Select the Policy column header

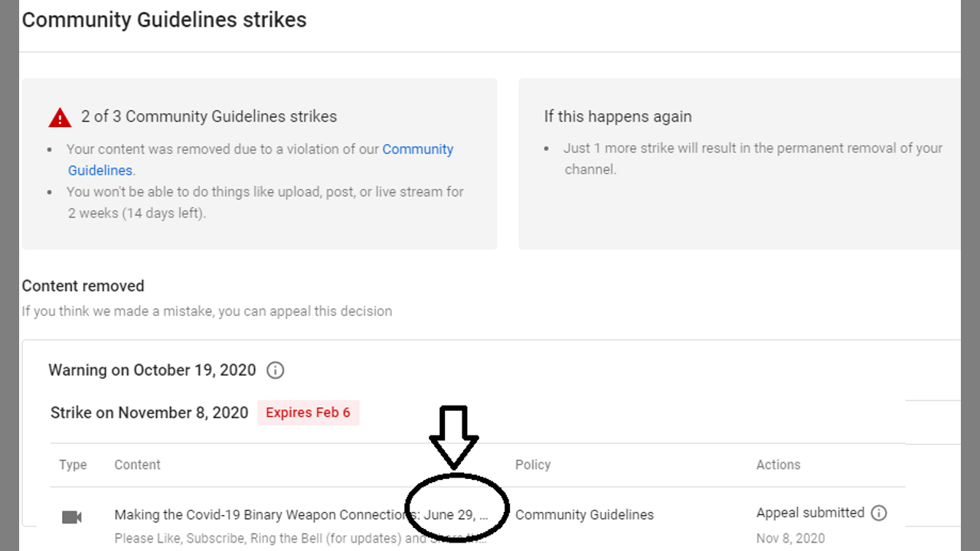(533, 465)
